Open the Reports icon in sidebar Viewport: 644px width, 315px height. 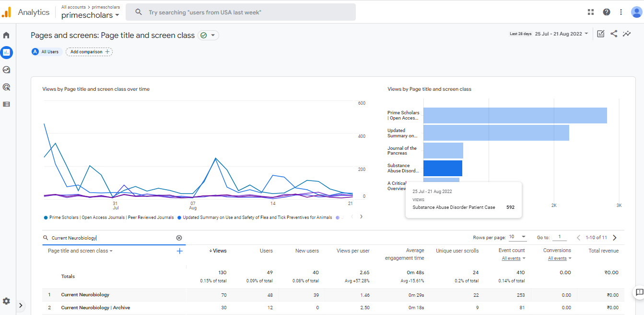point(7,52)
